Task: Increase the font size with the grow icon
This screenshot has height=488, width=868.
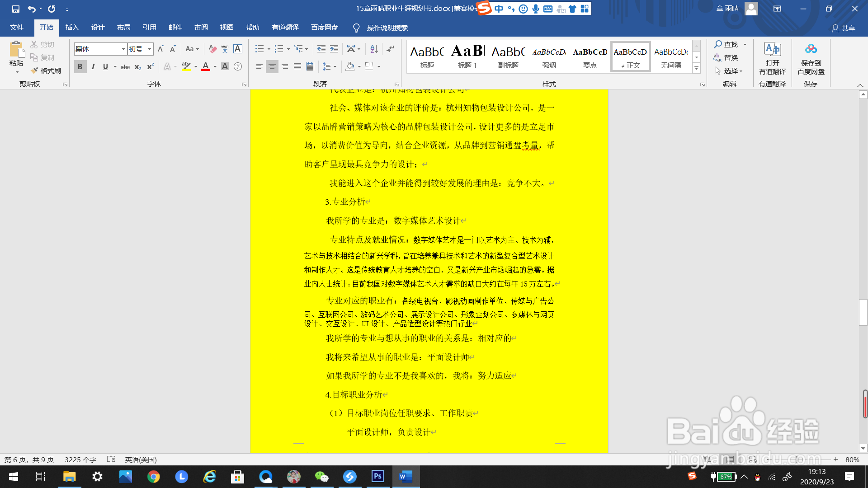Action: point(160,49)
